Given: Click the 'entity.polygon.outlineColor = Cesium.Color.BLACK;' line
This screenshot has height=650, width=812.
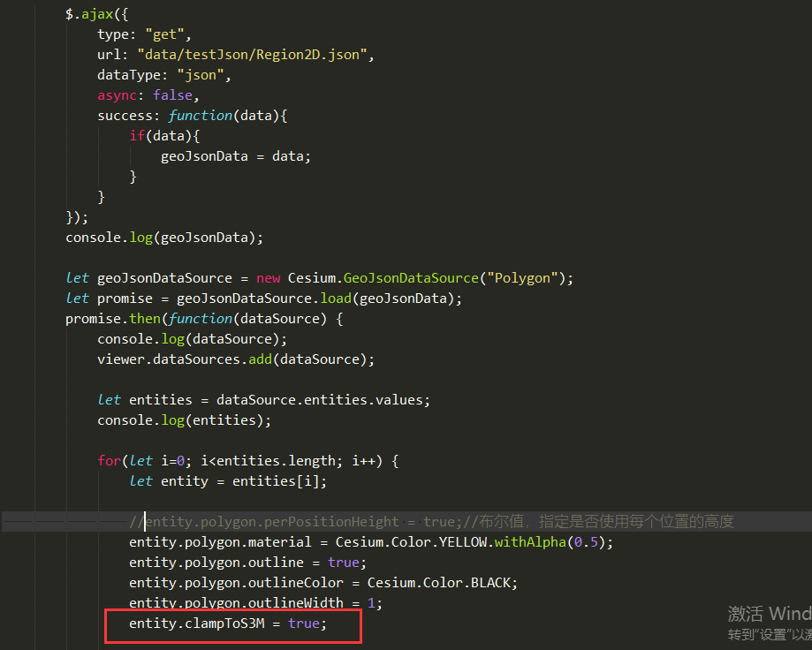Looking at the screenshot, I should click(x=323, y=583).
